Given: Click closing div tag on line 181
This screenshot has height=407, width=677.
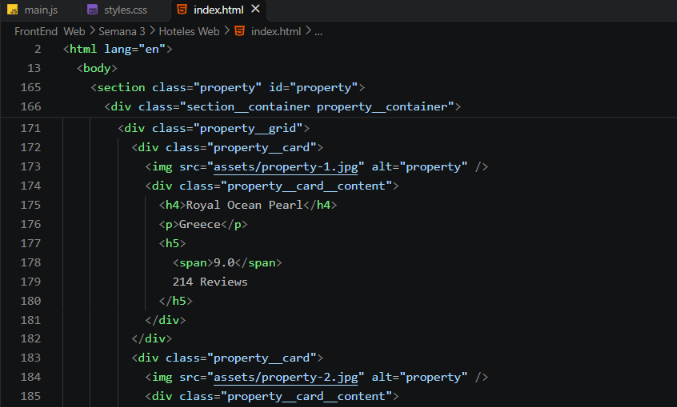Looking at the screenshot, I should (x=165, y=320).
